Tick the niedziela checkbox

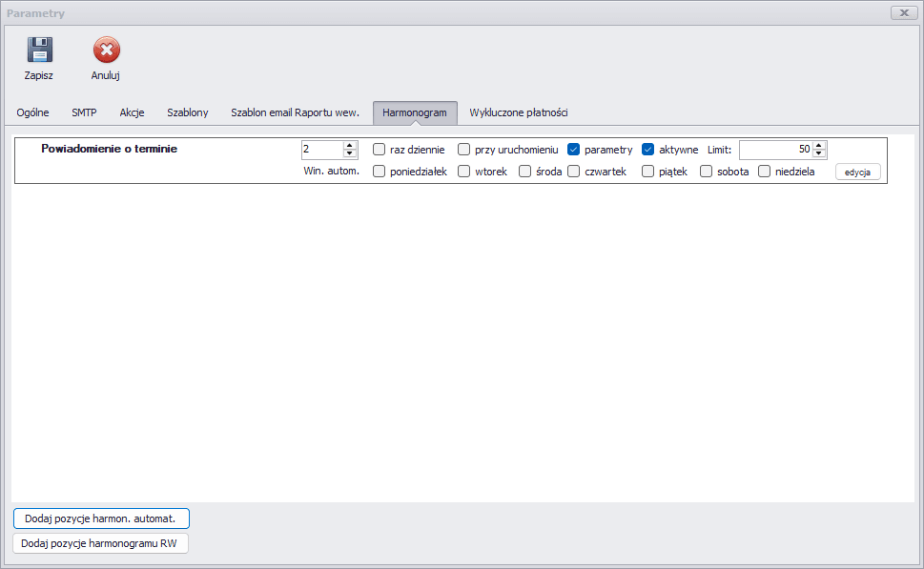click(x=765, y=172)
